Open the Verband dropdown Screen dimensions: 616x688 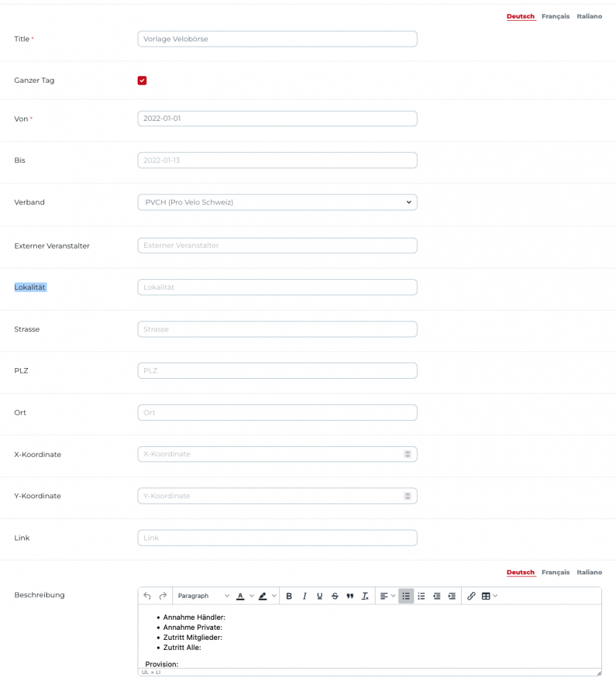[277, 202]
